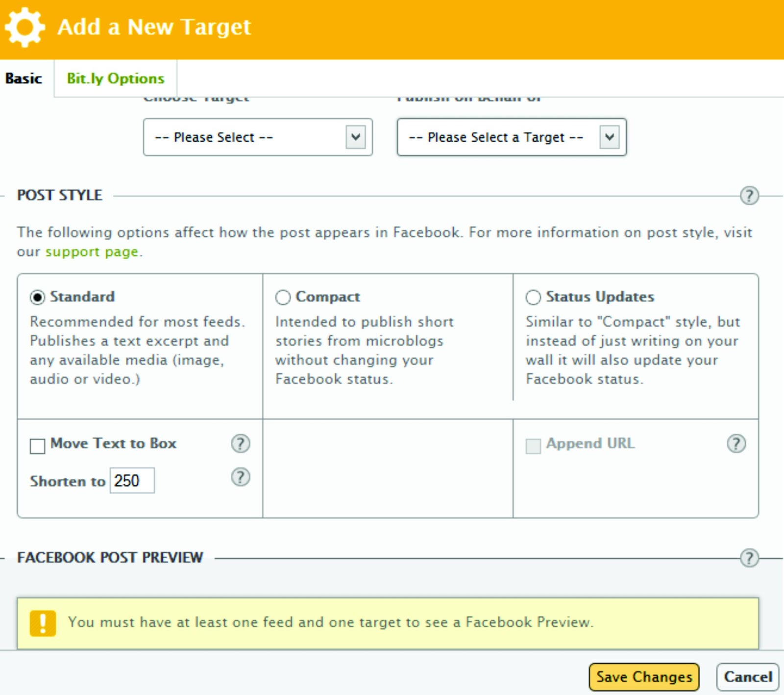This screenshot has width=784, height=695.
Task: Select the Compact post style
Action: point(283,297)
